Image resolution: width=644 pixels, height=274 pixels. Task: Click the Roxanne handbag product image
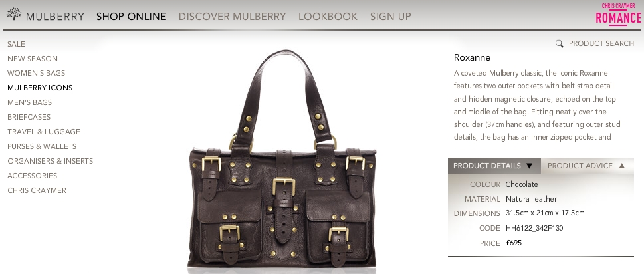[282, 160]
